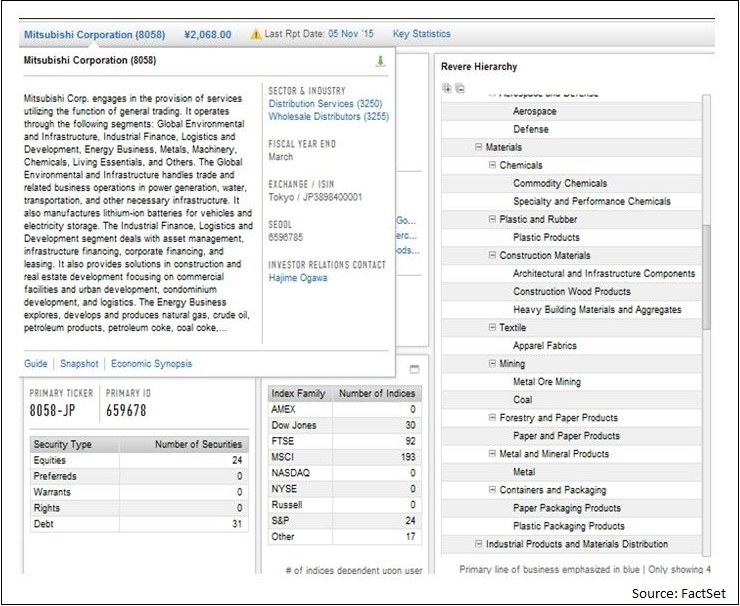Viewport: 740px width, 606px height.
Task: Click the ¥2,068.00 price value
Action: point(208,34)
